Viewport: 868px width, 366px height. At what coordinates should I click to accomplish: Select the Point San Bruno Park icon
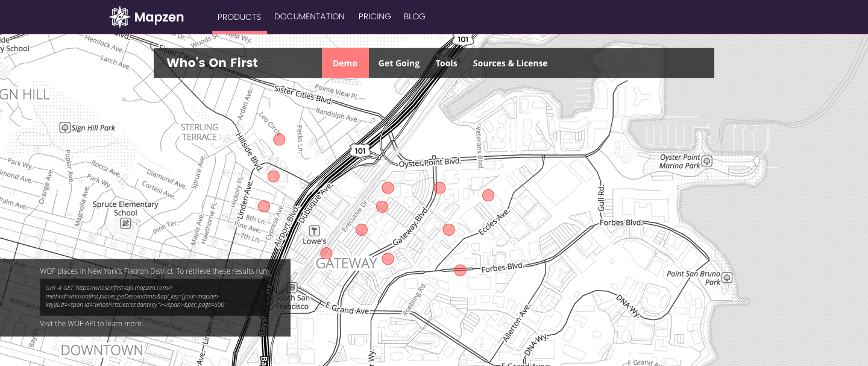pyautogui.click(x=727, y=277)
